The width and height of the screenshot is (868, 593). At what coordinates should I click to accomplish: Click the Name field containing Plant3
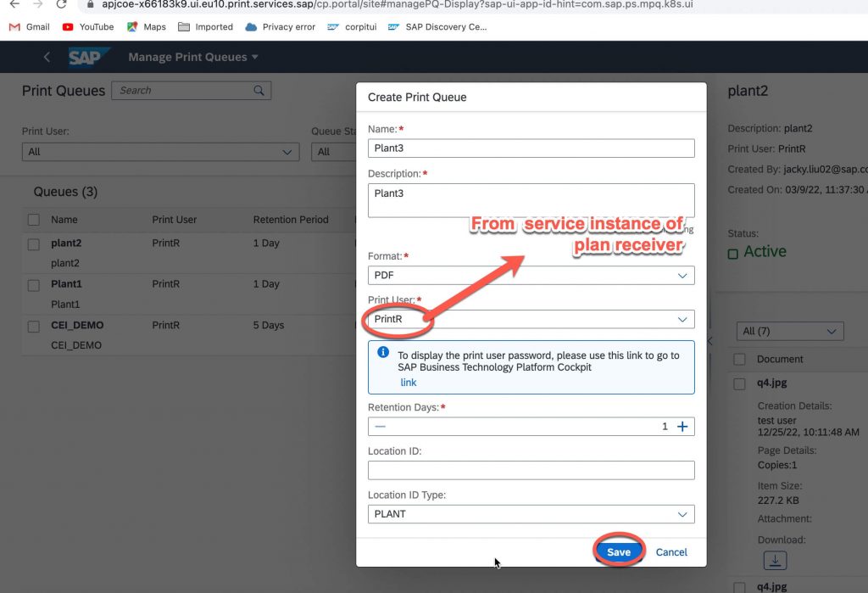(x=531, y=148)
